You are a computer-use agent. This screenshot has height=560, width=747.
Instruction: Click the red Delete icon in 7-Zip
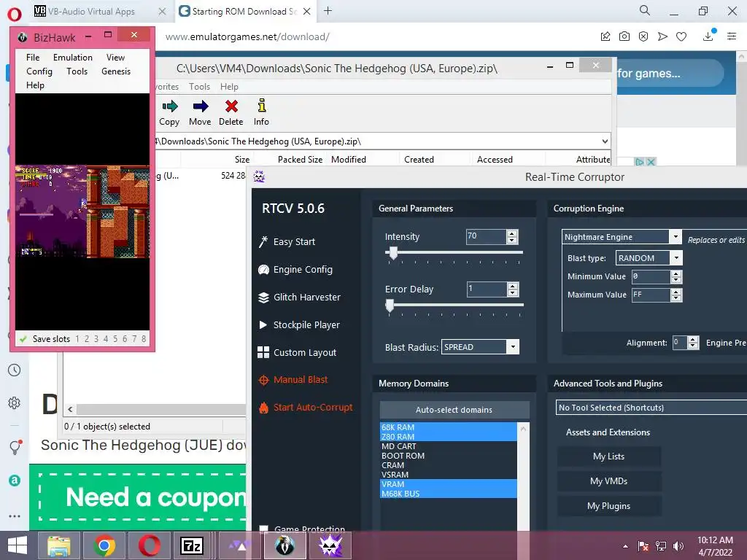click(231, 106)
